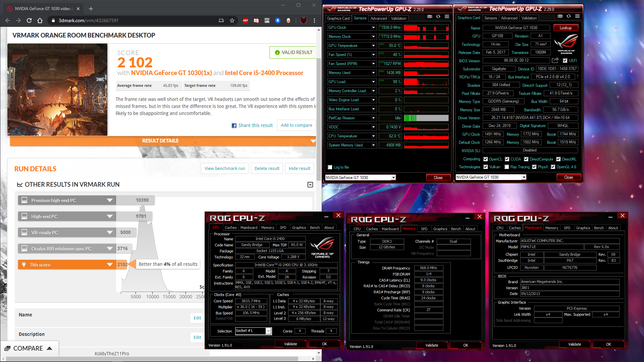Enable the Log to file checkbox

pos(330,167)
